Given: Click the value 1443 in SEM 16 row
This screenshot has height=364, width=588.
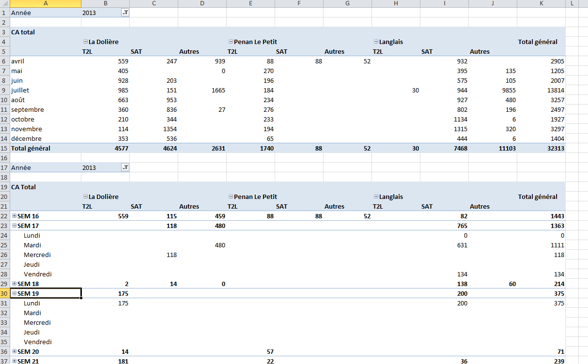Looking at the screenshot, I should tap(557, 216).
